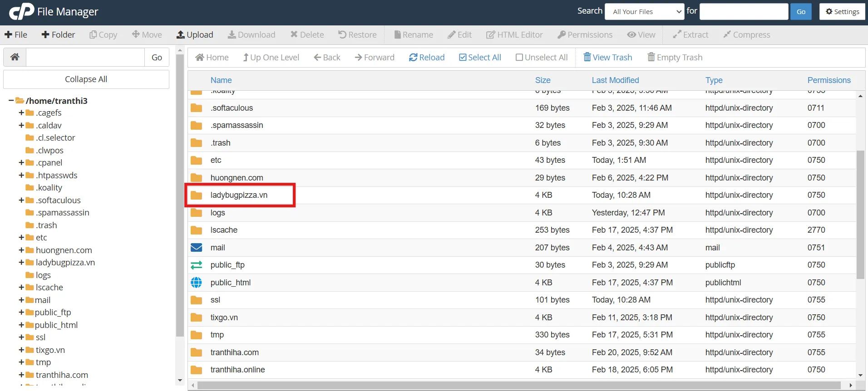The image size is (868, 391).
Task: Check Select All files
Action: 480,57
